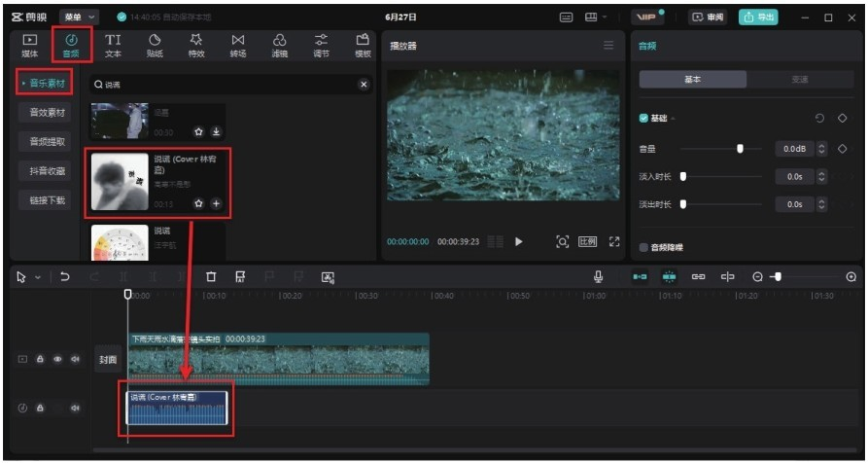Select the pointer tool in timeline toolbar
868x463 pixels.
(21, 277)
